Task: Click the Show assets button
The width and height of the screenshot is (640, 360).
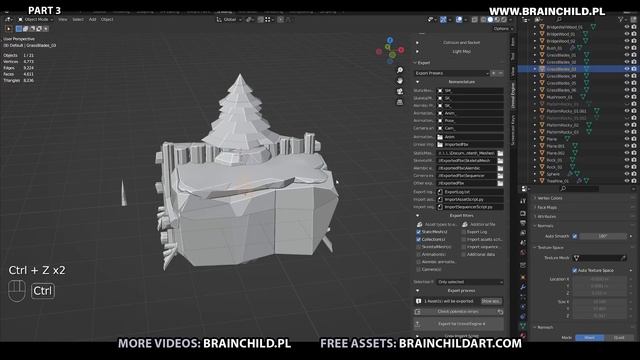Action: point(491,301)
